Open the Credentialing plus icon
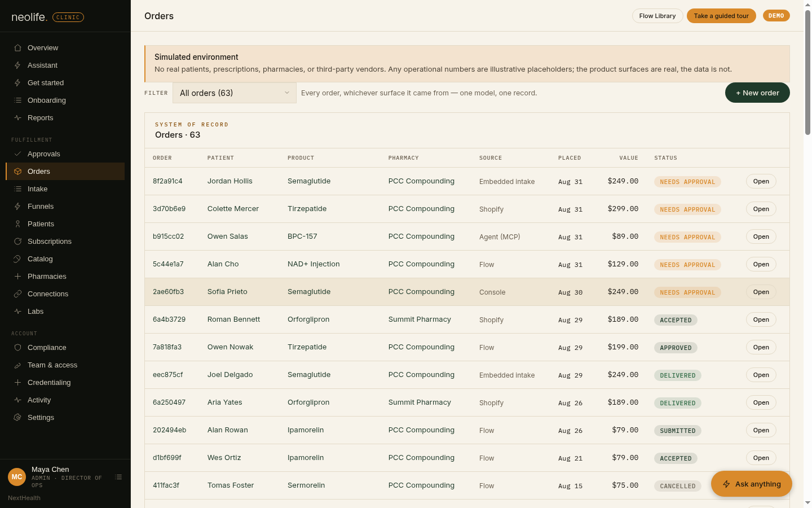The width and height of the screenshot is (812, 508). pos(17,383)
